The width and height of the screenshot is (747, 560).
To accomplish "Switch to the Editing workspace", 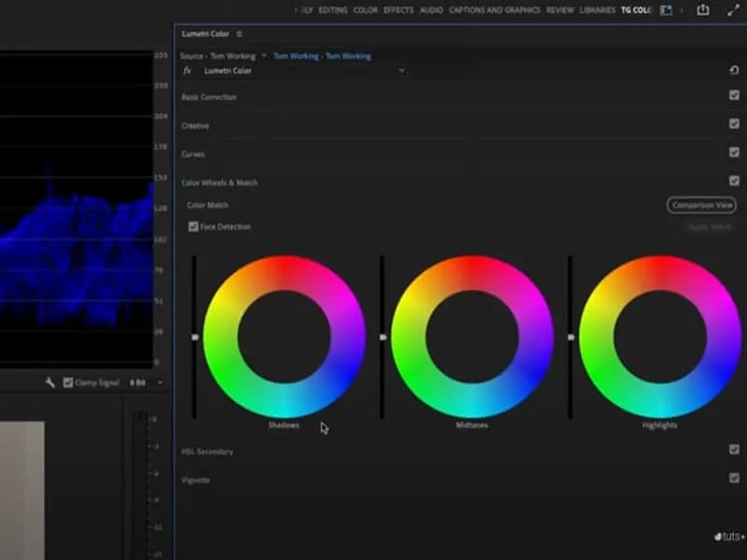I will point(333,10).
